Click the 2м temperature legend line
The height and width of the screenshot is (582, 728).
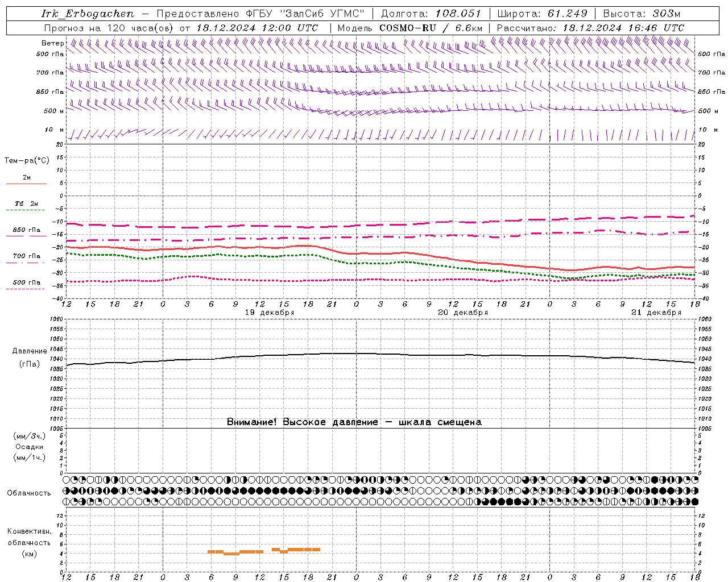click(x=26, y=184)
